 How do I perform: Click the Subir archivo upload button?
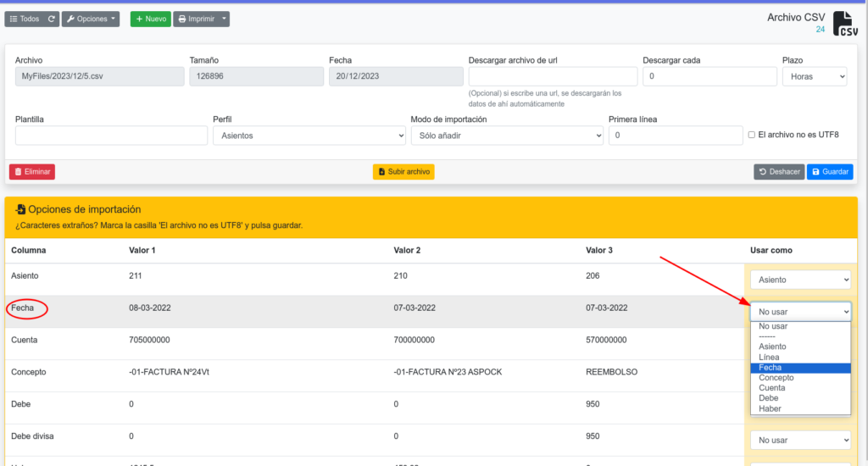(403, 172)
